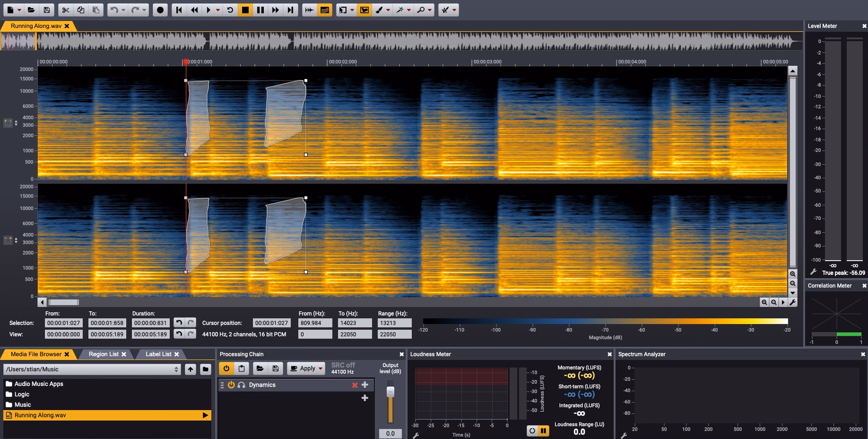Redo the last undone edit
868x439 pixels.
(x=135, y=10)
